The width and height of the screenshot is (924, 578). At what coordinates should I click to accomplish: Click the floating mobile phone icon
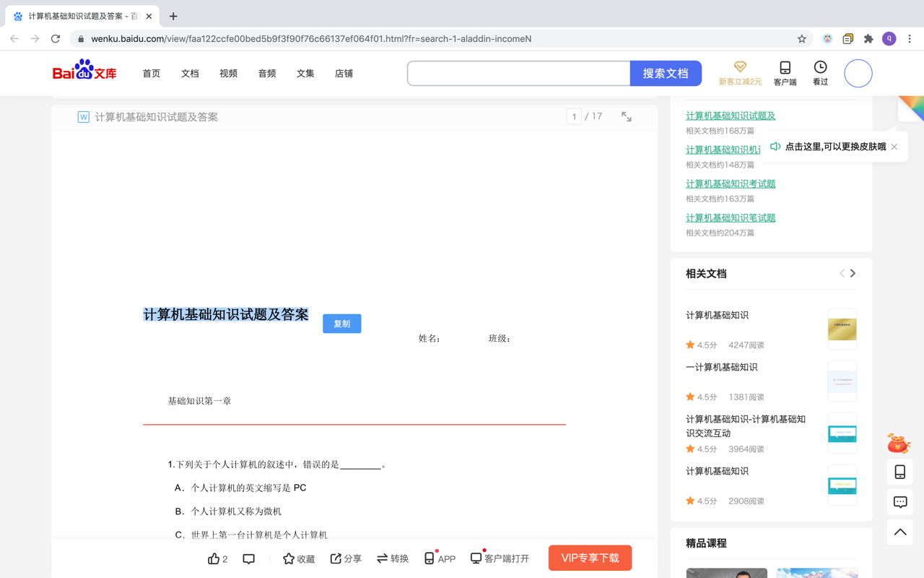click(x=899, y=471)
